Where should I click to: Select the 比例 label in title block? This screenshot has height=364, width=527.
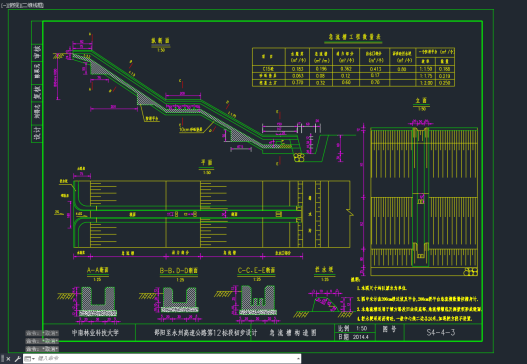click(x=343, y=328)
